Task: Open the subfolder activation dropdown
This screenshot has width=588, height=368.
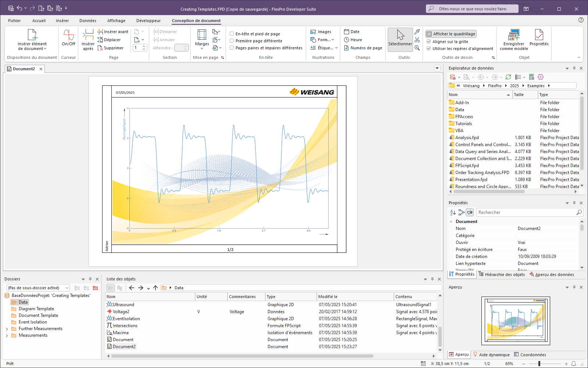Action: [67, 288]
